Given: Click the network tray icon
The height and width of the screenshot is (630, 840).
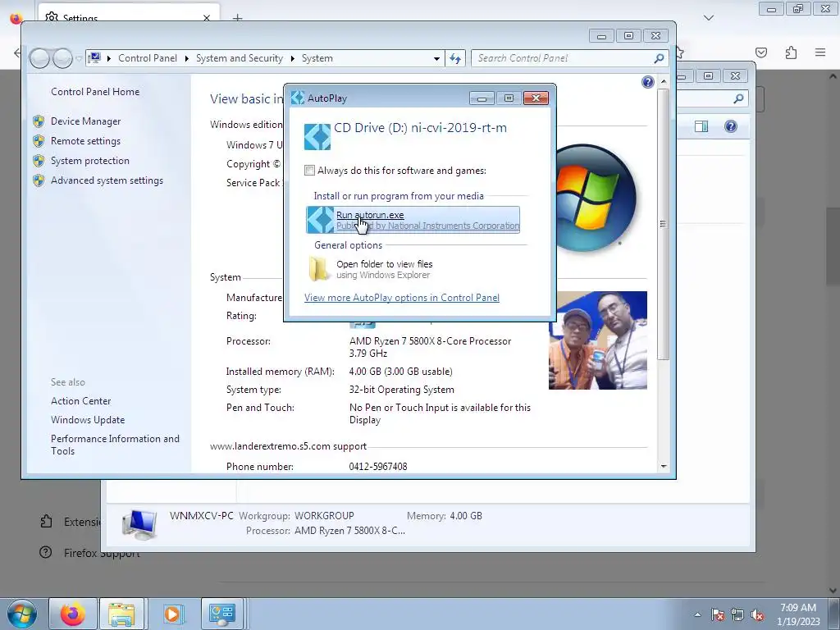Looking at the screenshot, I should (737, 614).
